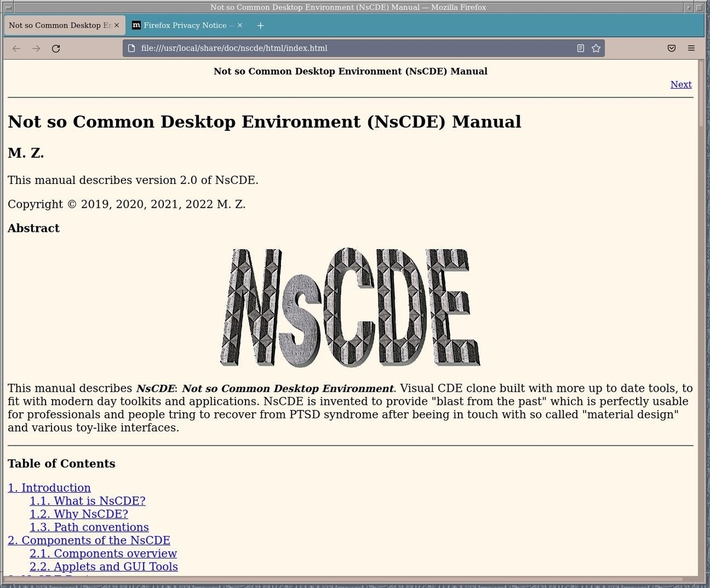710x588 pixels.
Task: Toggle reader view in address bar
Action: pos(580,49)
